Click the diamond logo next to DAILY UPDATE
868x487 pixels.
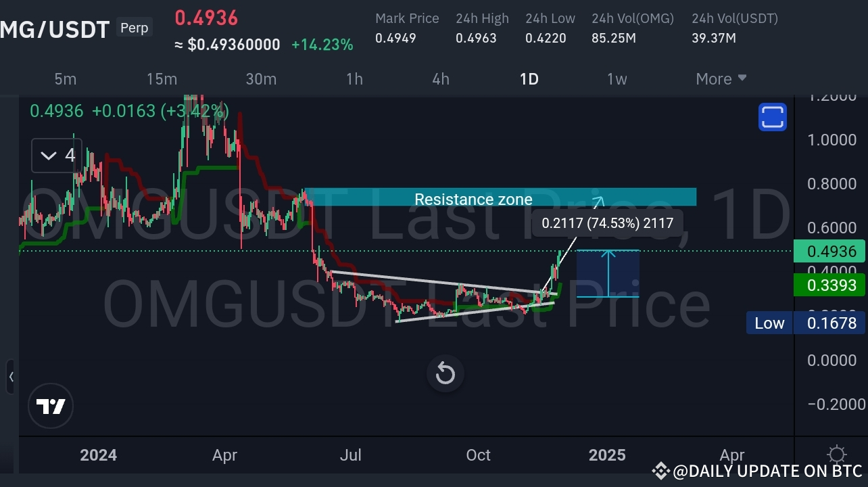tap(661, 471)
